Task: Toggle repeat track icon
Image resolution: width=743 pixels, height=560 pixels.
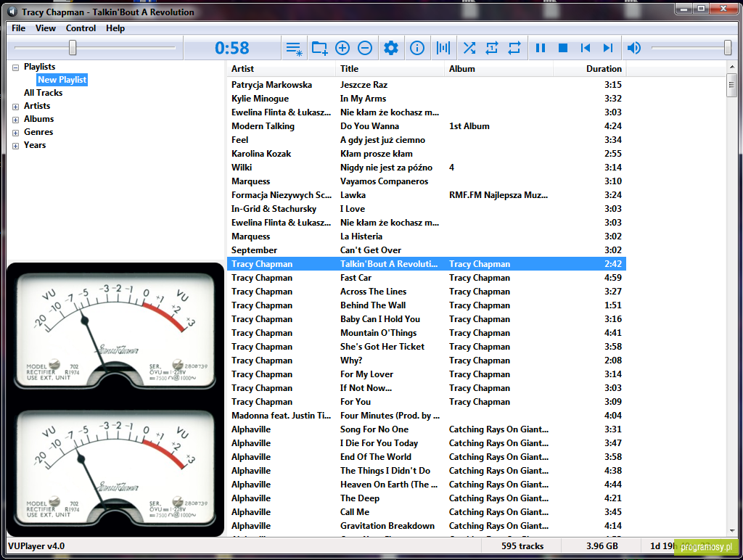Action: pos(492,48)
